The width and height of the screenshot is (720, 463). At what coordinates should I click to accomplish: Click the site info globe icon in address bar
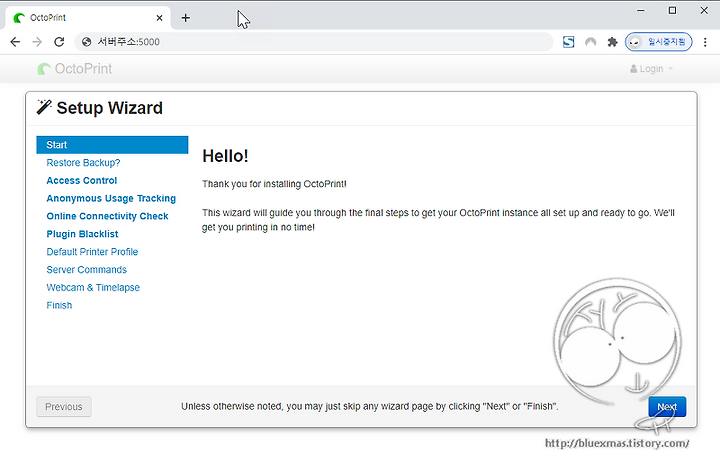[x=86, y=42]
